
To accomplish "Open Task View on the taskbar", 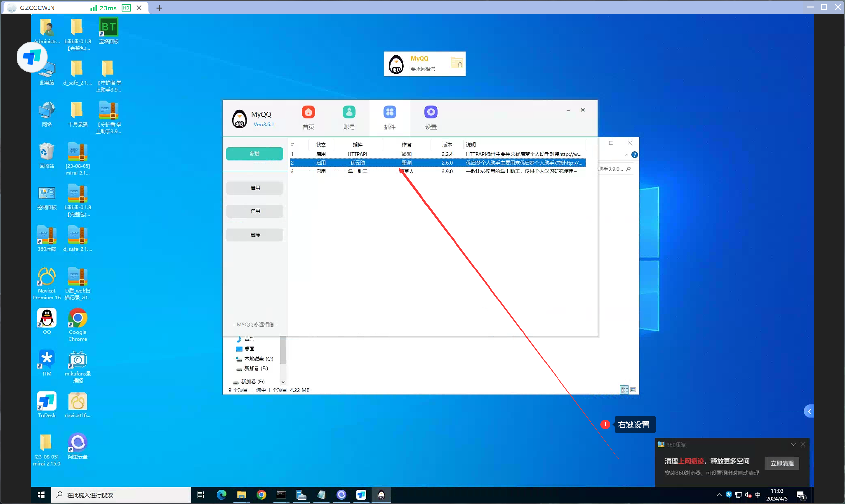I will pos(201,495).
